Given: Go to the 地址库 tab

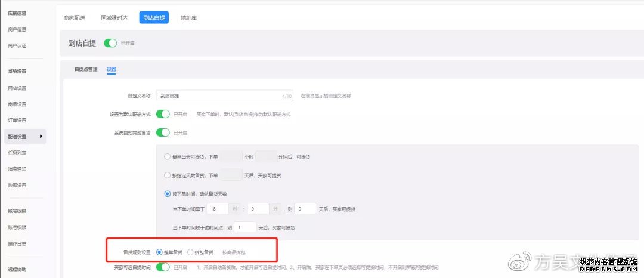Looking at the screenshot, I should (x=189, y=18).
